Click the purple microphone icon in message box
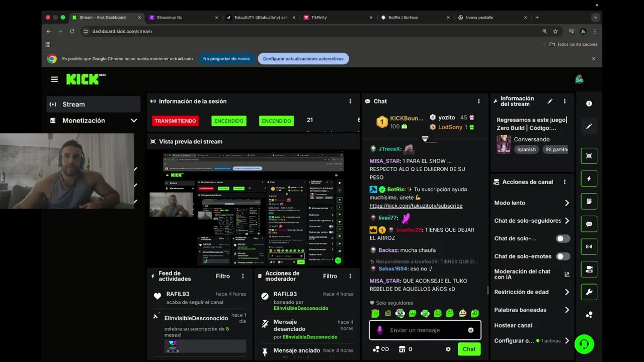Image resolution: width=644 pixels, height=362 pixels. pyautogui.click(x=380, y=330)
